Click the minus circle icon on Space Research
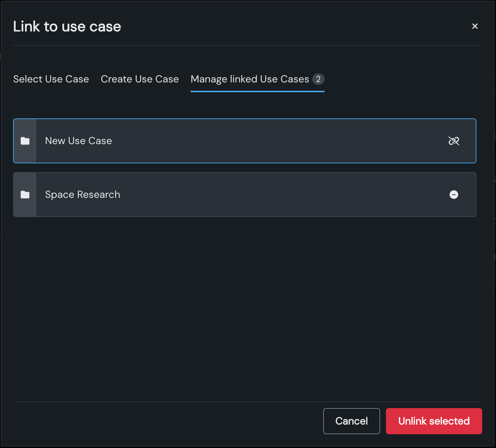This screenshot has height=448, width=496. (454, 195)
